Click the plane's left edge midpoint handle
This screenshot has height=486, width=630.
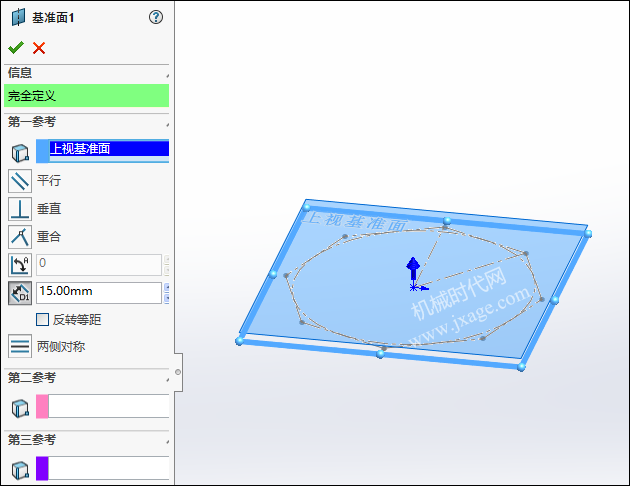click(273, 274)
